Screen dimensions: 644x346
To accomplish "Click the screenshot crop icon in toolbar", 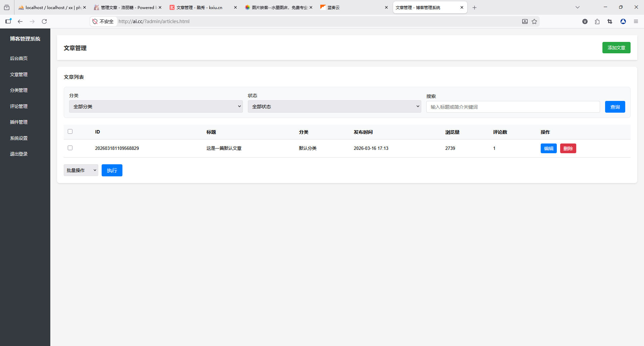I will pyautogui.click(x=610, y=21).
